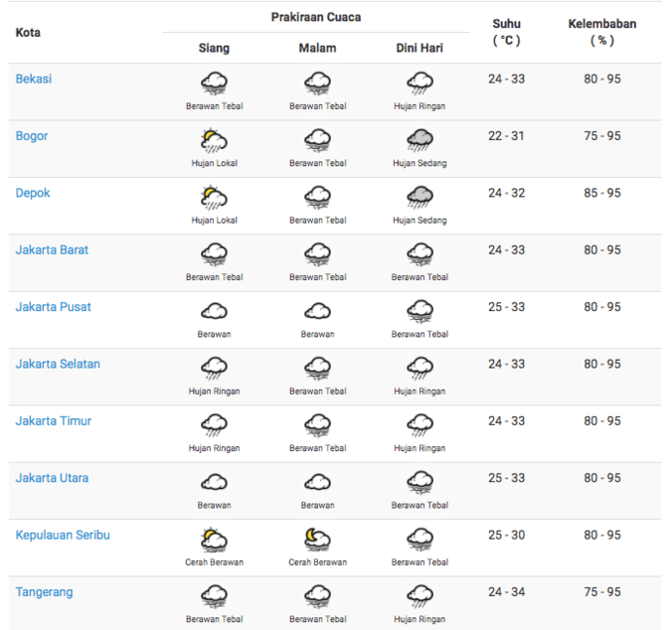Open the Jakarta Utara link
The height and width of the screenshot is (630, 672).
[52, 478]
